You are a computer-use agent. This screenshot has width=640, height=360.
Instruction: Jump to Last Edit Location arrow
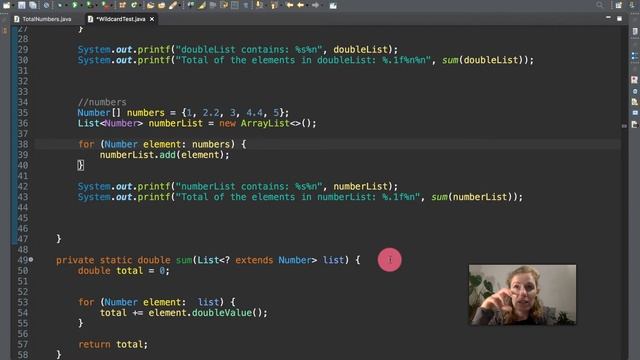point(290,5)
